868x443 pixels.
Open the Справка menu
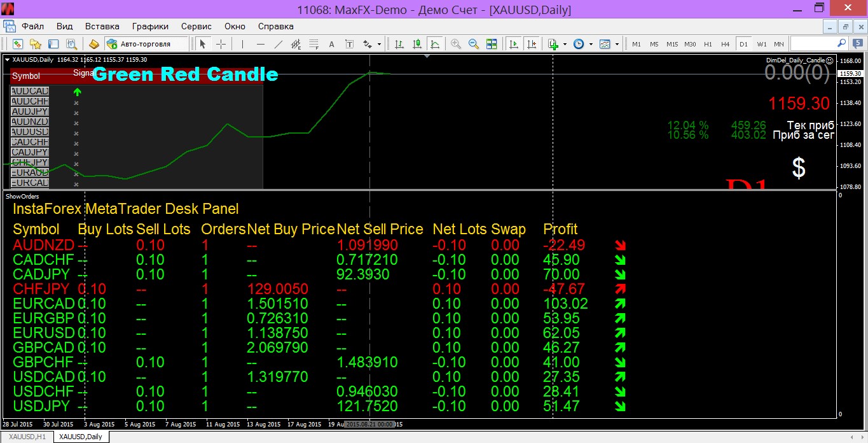click(x=276, y=26)
